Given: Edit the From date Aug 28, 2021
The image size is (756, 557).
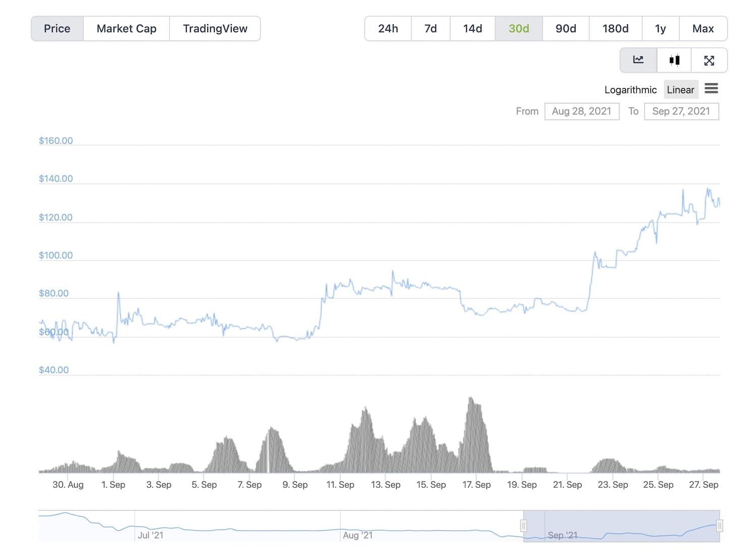Looking at the screenshot, I should [x=582, y=111].
